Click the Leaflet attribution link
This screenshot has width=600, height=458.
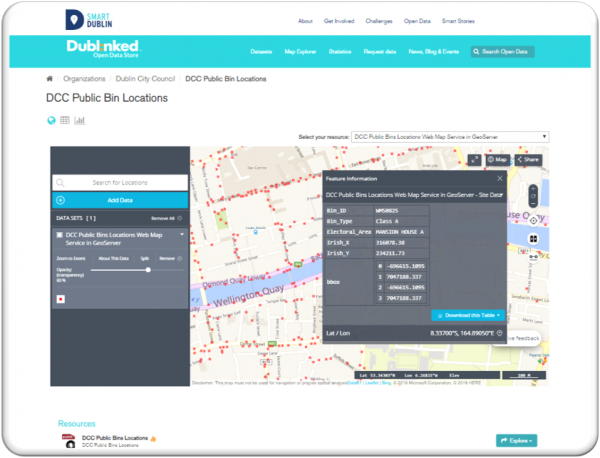coord(372,383)
